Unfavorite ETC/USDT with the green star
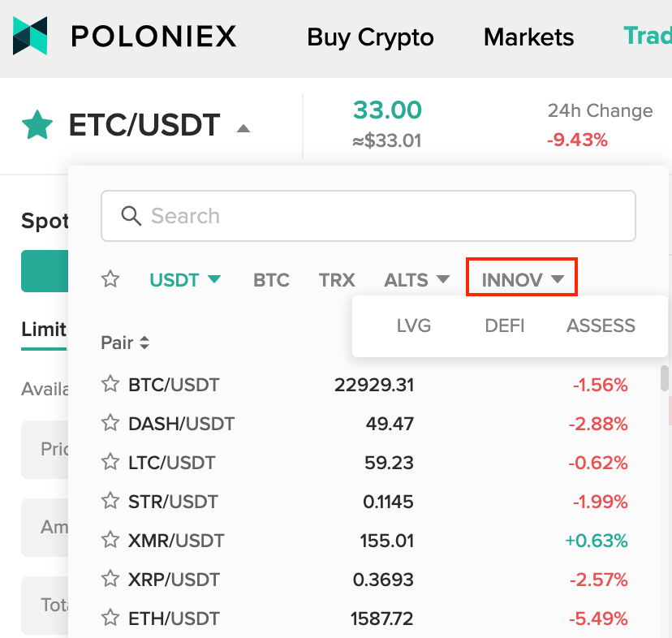Screen dimensions: 672x638 tap(37, 125)
